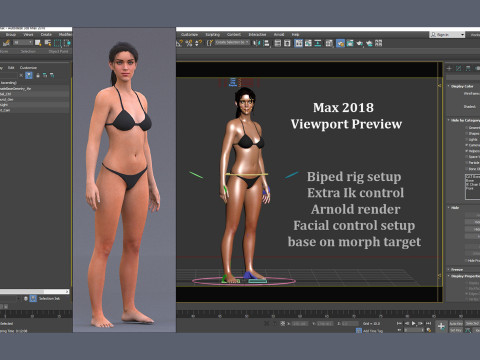Click the Edit Named Selection Sets icon
Screen dimensions: 480x360
point(210,43)
